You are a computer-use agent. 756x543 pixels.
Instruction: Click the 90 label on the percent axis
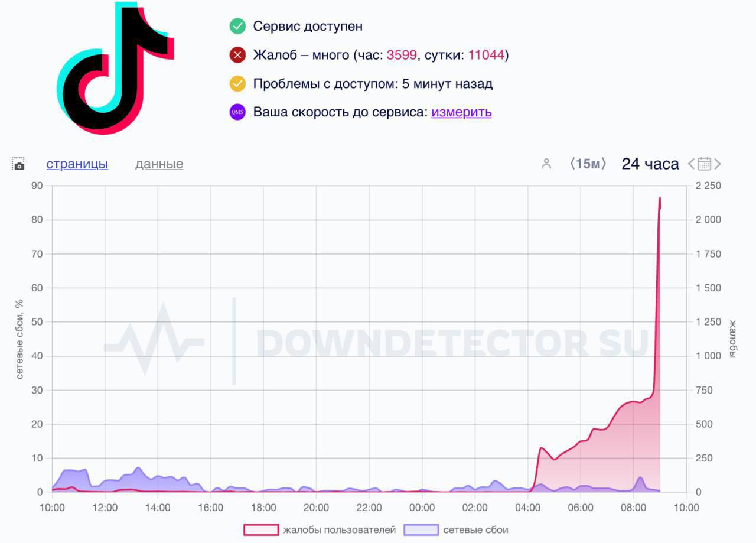click(x=37, y=186)
